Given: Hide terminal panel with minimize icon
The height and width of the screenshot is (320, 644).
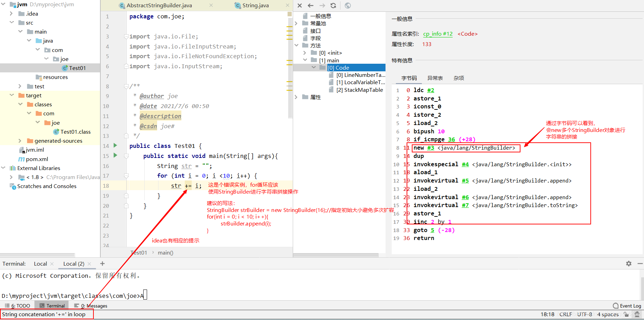Looking at the screenshot, I should tap(640, 264).
